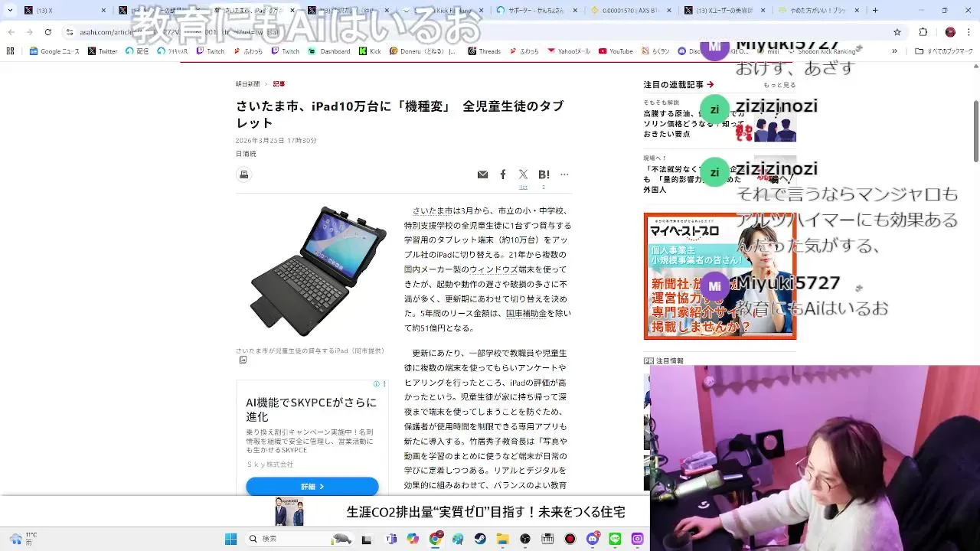This screenshot has height=551, width=980.
Task: Open the YouTube bookmark
Action: 616,51
